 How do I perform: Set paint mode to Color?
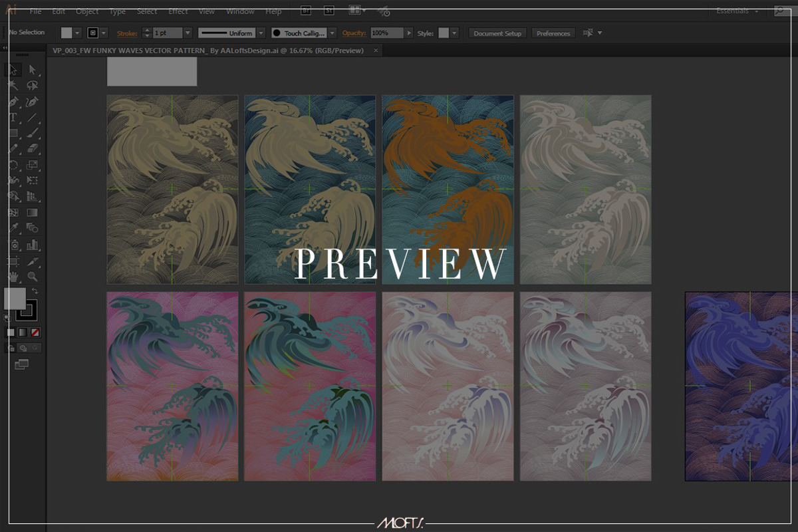(x=11, y=332)
